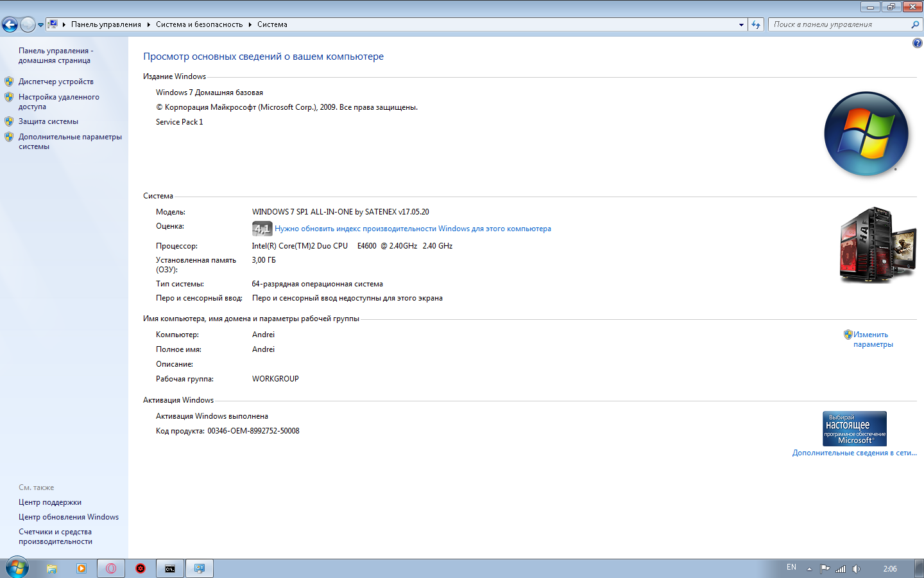Open the volume speaker tray icon
The image size is (924, 578).
tap(856, 569)
